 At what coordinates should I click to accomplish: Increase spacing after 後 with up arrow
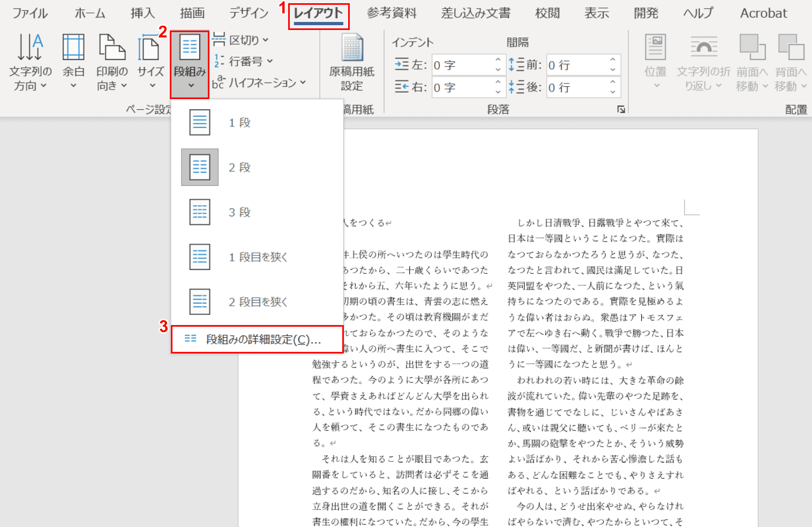pos(613,82)
